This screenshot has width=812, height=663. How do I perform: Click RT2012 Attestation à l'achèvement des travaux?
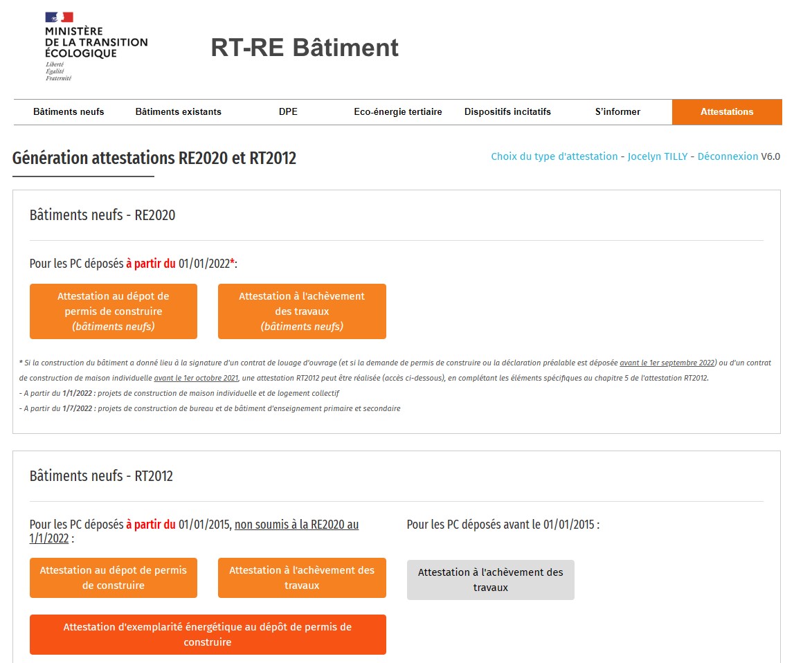(302, 578)
